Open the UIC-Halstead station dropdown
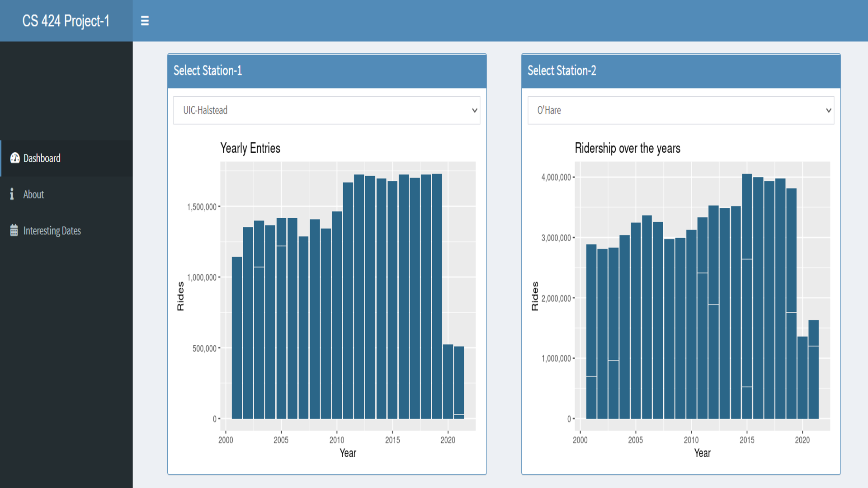 [x=326, y=110]
